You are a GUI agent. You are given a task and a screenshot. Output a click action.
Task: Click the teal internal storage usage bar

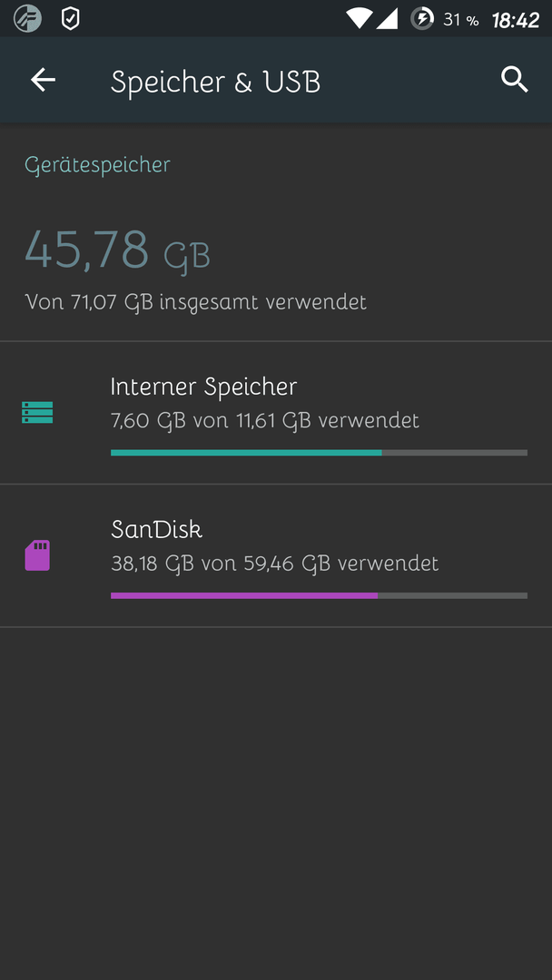(319, 453)
